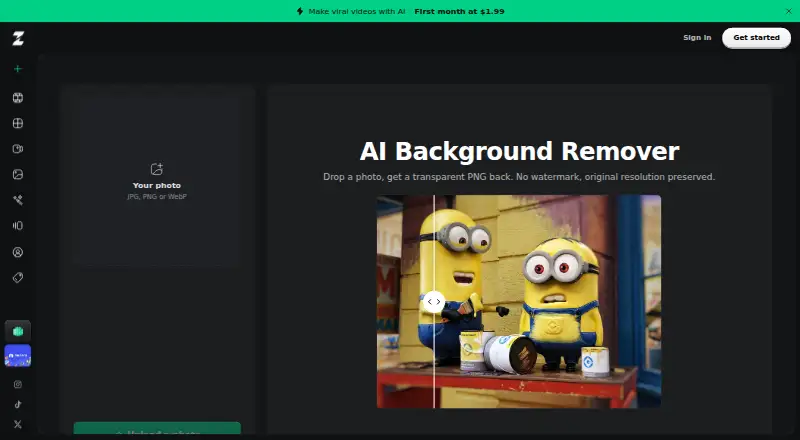Click the lightning bolt icon in banner
This screenshot has height=440, width=800.
pyautogui.click(x=300, y=11)
